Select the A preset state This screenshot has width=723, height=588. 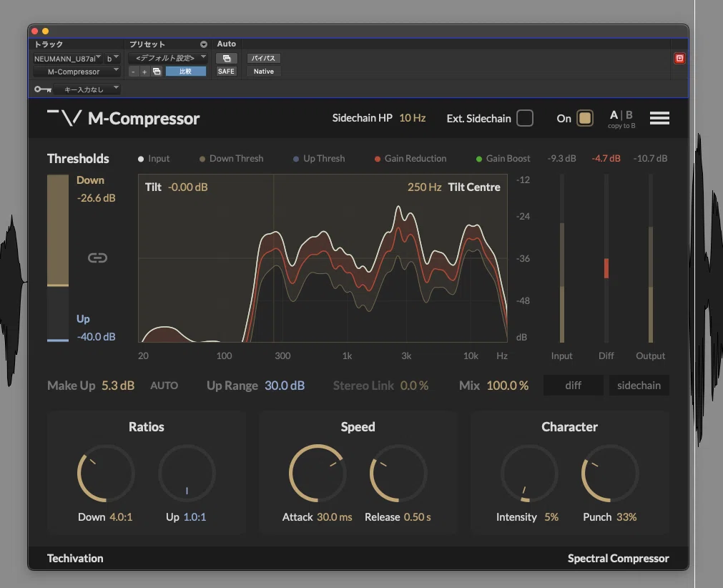tap(614, 115)
